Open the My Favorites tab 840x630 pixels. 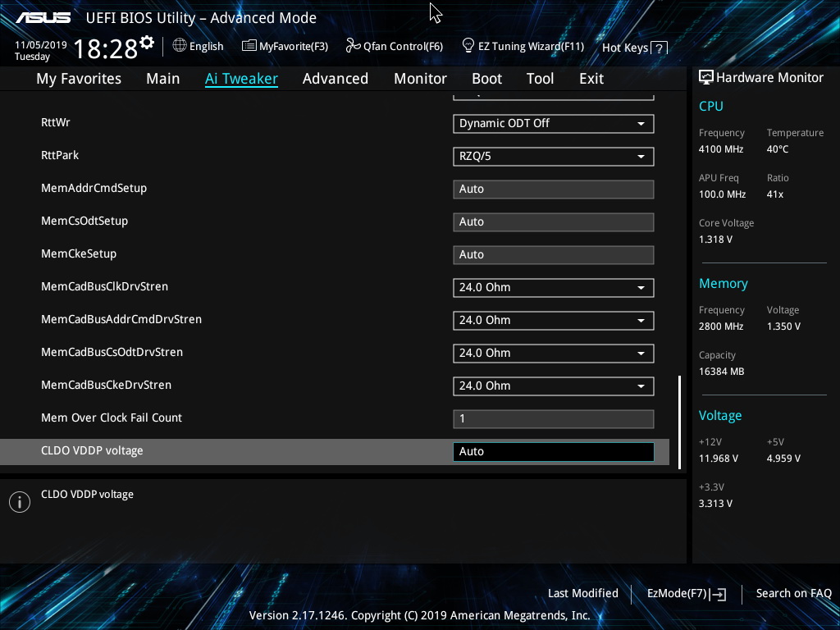[79, 79]
